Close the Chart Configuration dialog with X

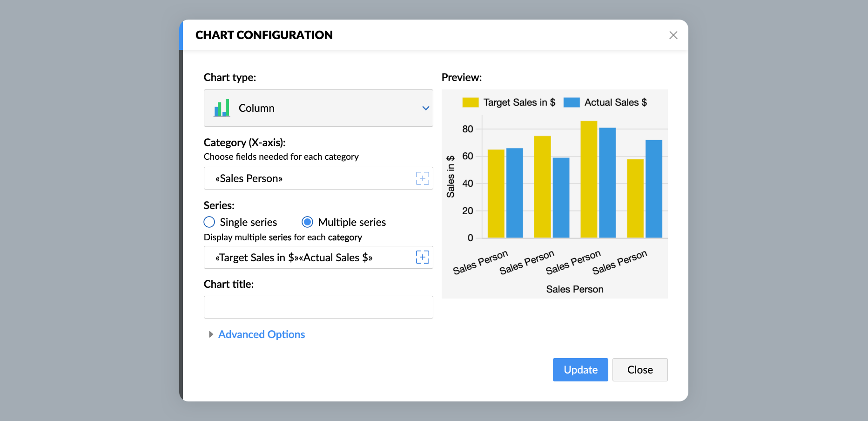[x=673, y=35]
